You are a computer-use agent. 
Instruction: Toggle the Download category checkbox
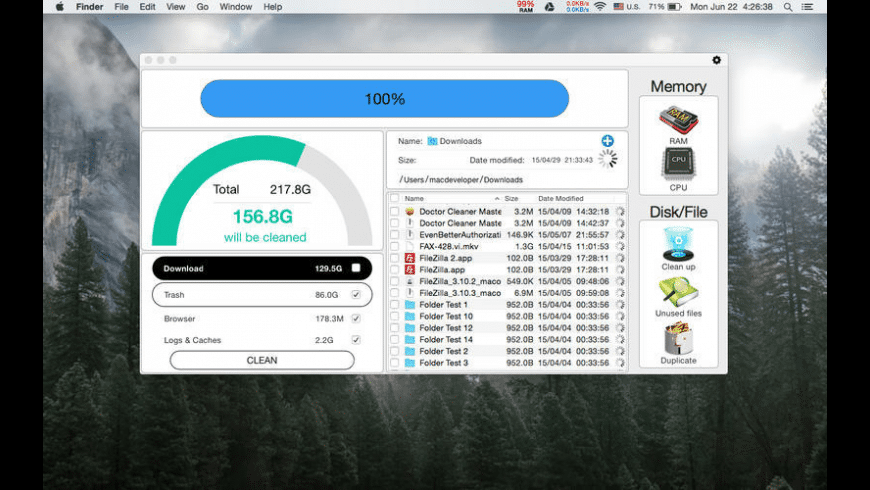pyautogui.click(x=356, y=268)
